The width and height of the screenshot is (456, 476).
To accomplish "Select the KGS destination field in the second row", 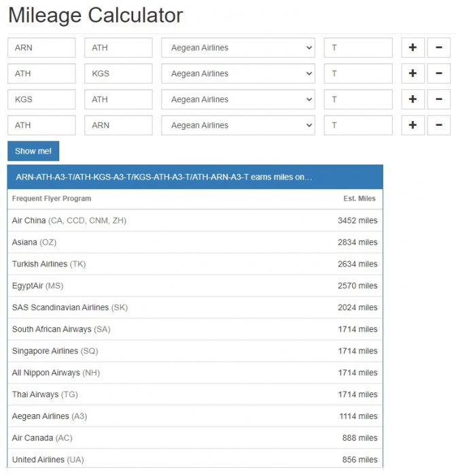I will (118, 73).
